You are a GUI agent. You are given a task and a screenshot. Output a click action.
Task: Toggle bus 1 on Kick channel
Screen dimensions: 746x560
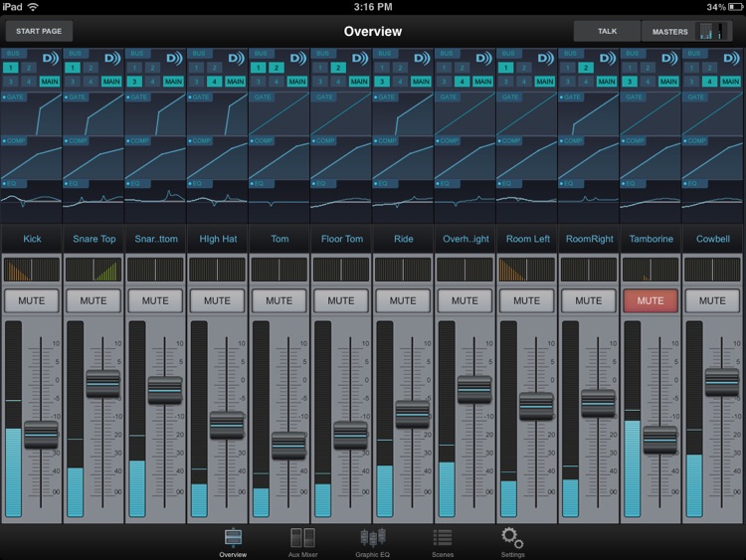pos(11,68)
